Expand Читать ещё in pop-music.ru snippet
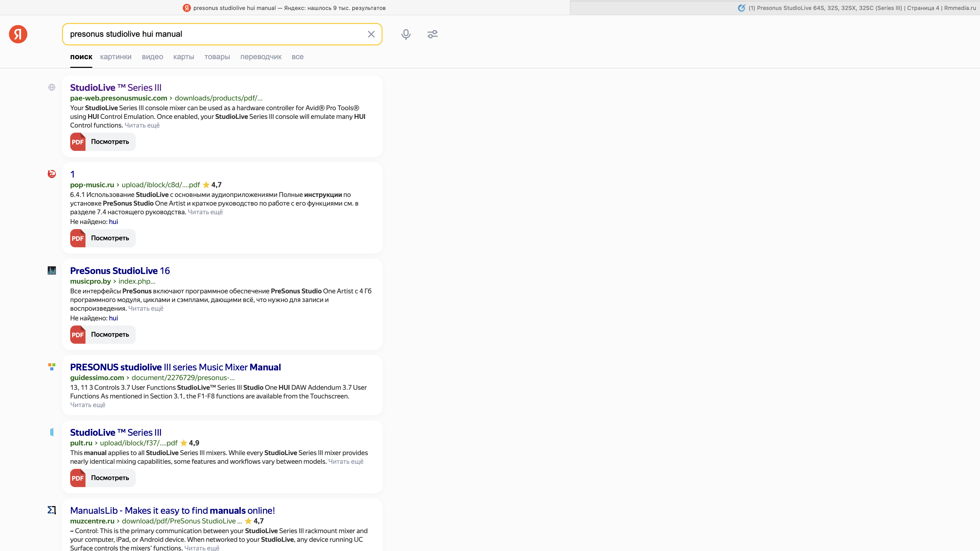The image size is (980, 551). coord(205,212)
